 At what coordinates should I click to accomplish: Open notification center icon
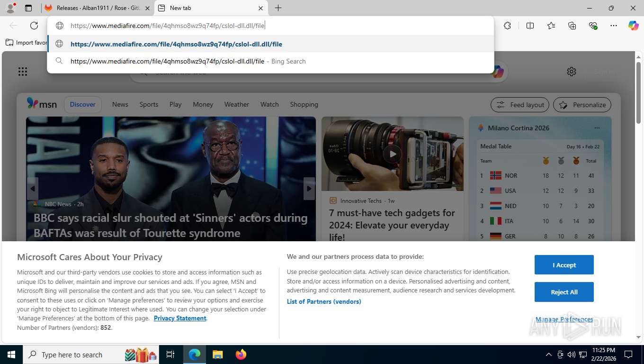click(628, 355)
